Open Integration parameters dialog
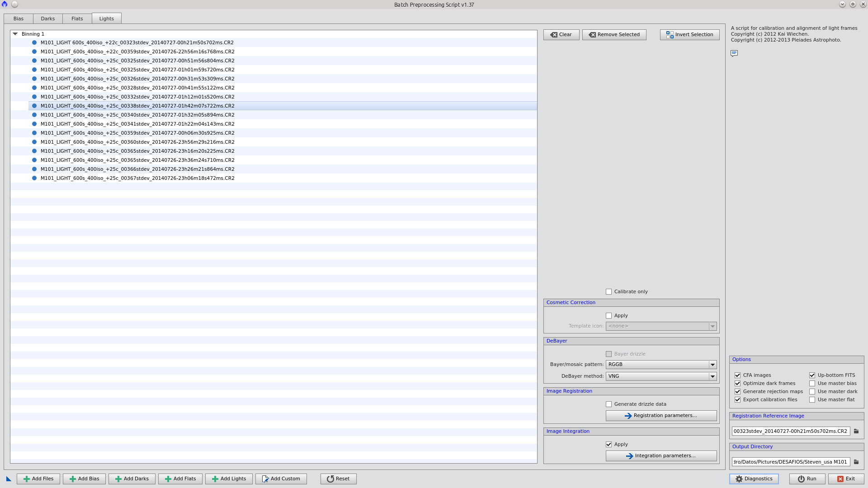Image resolution: width=868 pixels, height=488 pixels. tap(661, 456)
